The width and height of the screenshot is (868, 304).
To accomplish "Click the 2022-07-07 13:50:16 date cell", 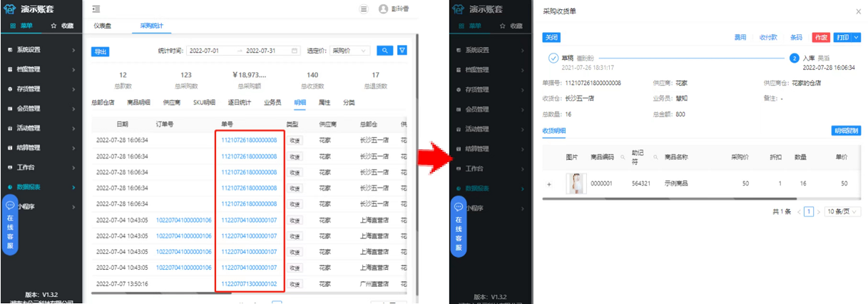I will click(x=122, y=283).
